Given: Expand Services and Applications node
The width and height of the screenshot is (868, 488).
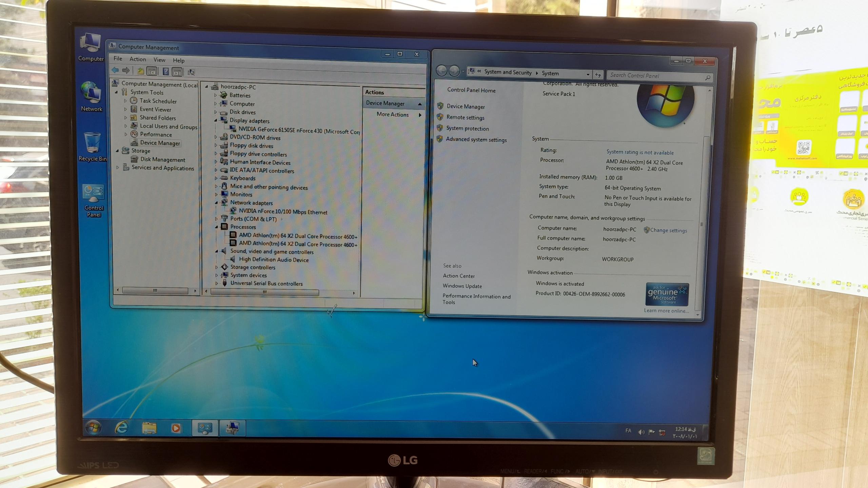Looking at the screenshot, I should point(118,167).
